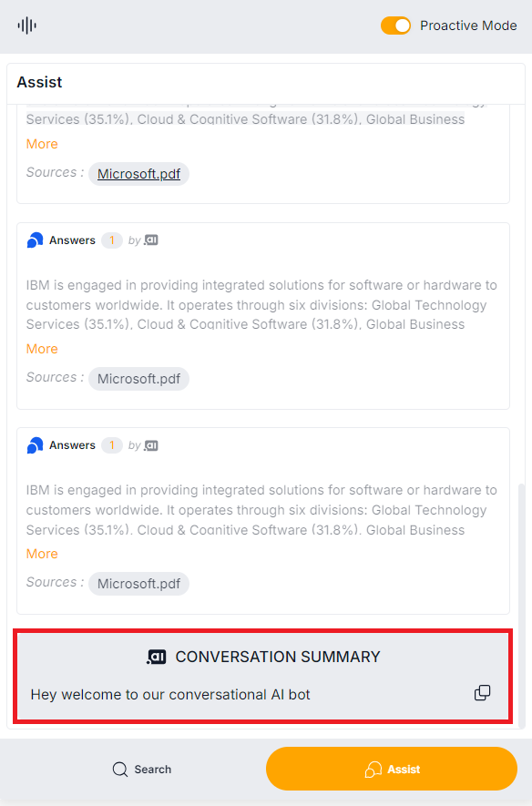Click the waveform logo in the top-left corner
532x806 pixels.
[x=26, y=26]
